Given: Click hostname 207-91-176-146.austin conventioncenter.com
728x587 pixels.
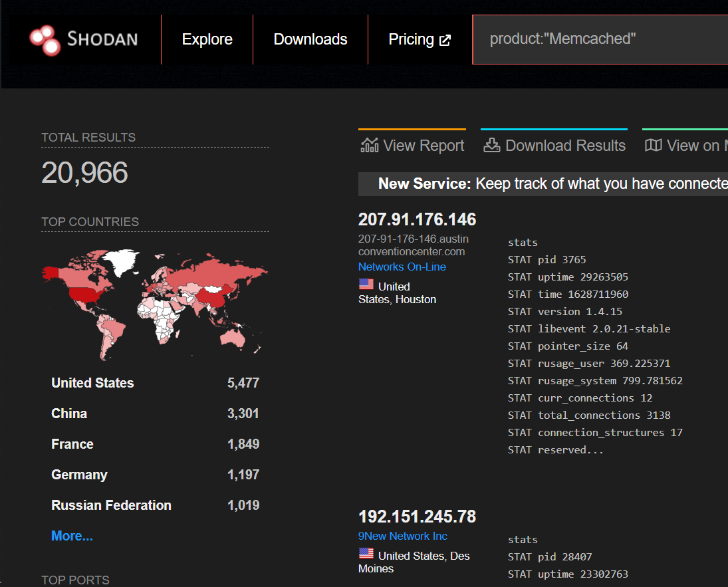Looking at the screenshot, I should point(414,245).
